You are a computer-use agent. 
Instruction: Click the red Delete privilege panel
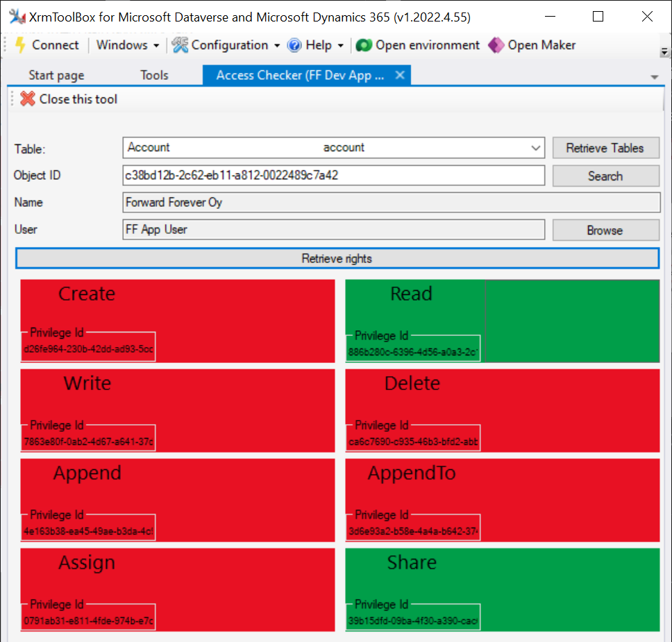point(503,411)
